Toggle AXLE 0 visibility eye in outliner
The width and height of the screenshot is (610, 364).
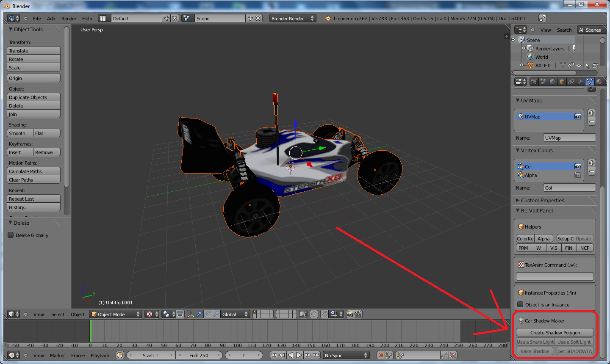579,66
